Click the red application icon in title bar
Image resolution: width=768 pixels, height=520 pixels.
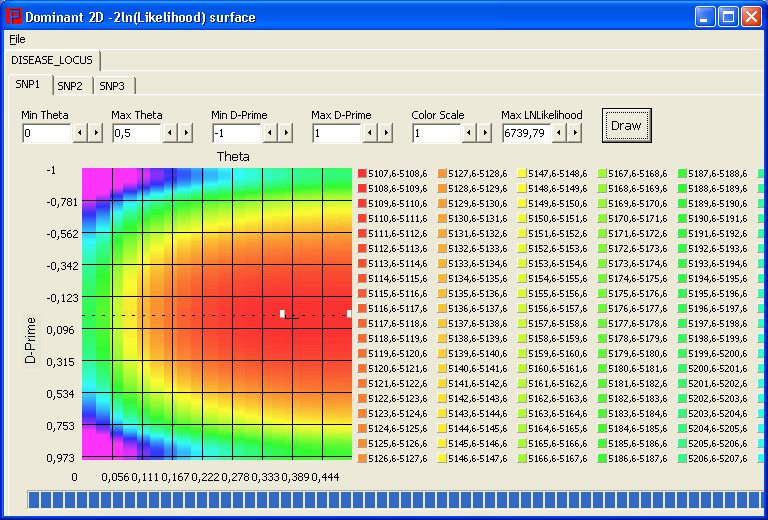14,17
